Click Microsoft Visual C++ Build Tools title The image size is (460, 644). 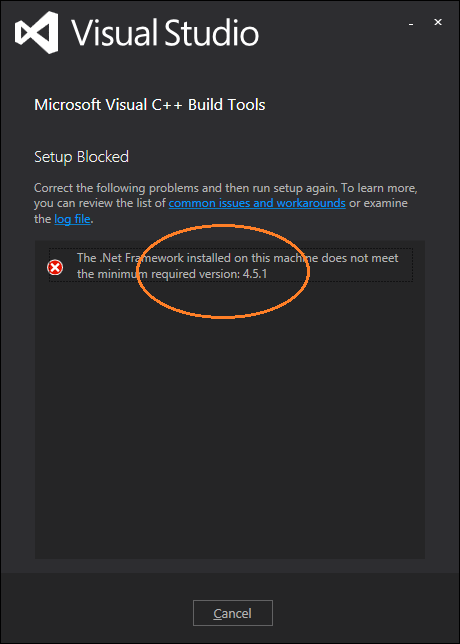(x=150, y=105)
